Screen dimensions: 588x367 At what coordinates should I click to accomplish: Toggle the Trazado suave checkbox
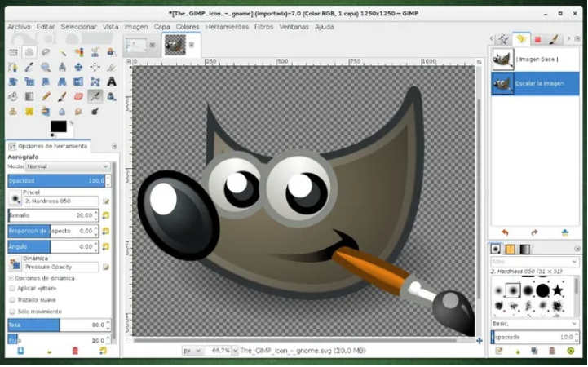click(11, 299)
